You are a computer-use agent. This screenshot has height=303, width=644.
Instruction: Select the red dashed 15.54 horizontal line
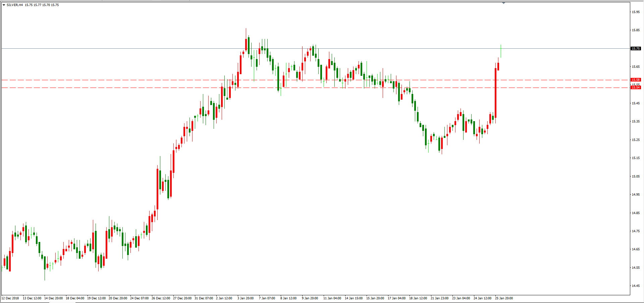click(x=315, y=88)
